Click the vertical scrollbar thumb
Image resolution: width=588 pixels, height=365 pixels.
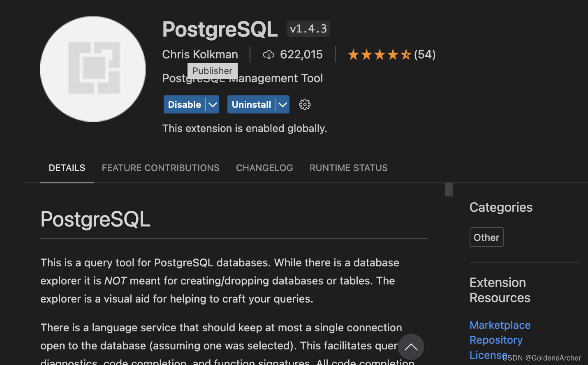point(449,190)
